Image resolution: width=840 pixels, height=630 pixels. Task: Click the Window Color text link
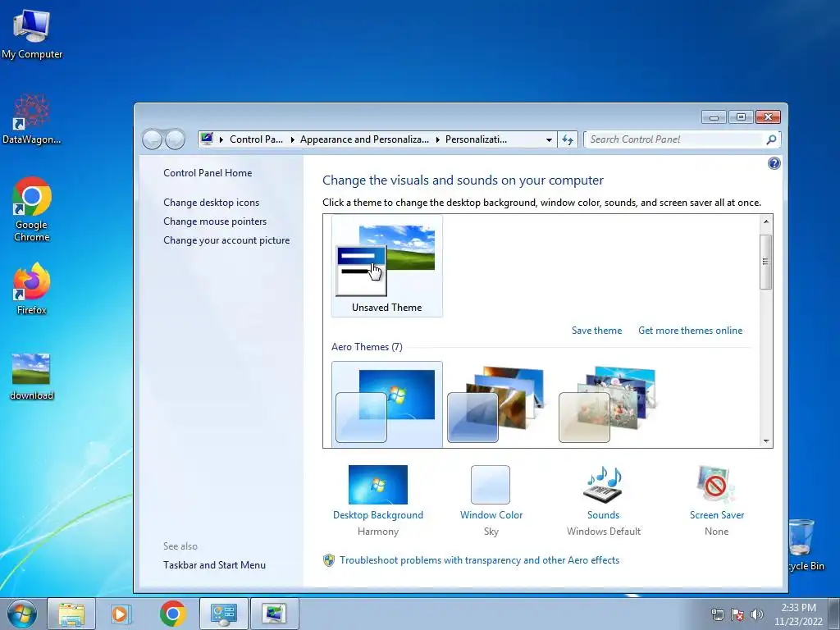[x=491, y=515]
